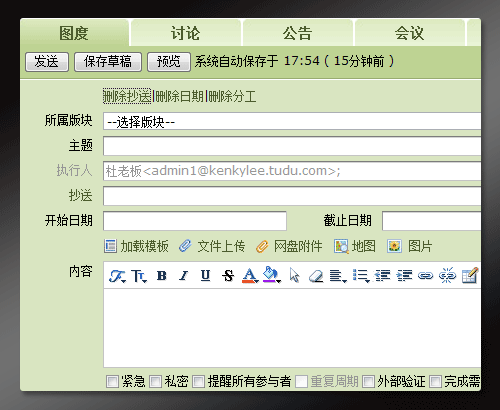Open the 所属版块 selection dropdown
The image size is (500, 410).
pyautogui.click(x=292, y=121)
